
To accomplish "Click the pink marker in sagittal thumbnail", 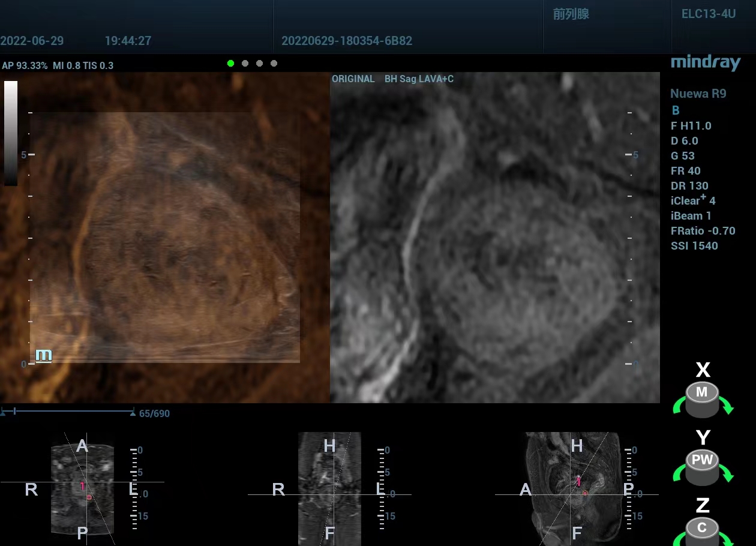I will pyautogui.click(x=578, y=481).
